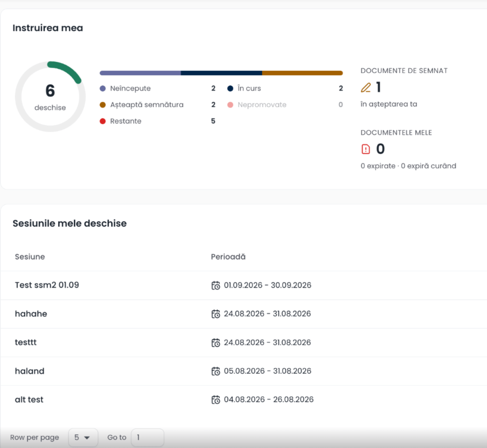Click the Neîncepute legend dot
Screen dimensions: 487x448
click(103, 88)
